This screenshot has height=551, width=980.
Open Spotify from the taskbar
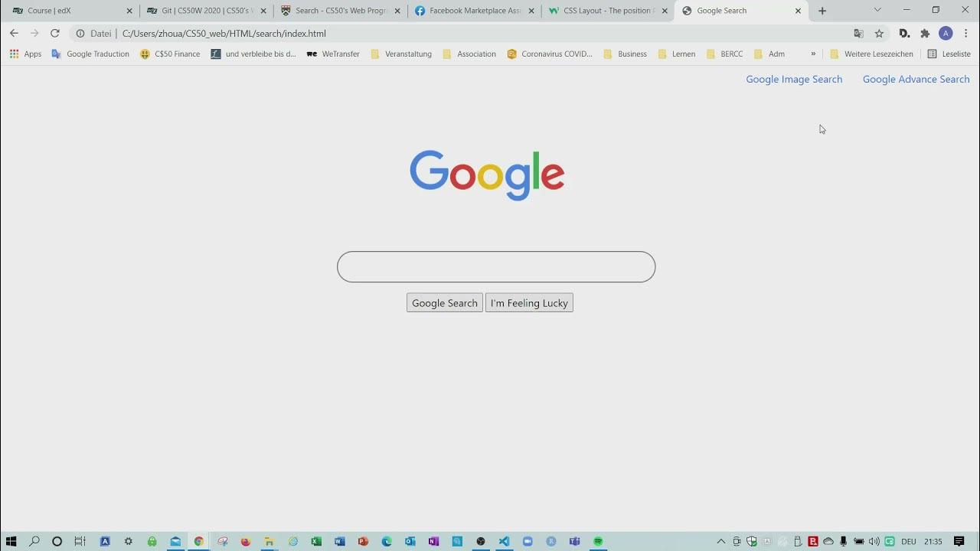tap(598, 541)
